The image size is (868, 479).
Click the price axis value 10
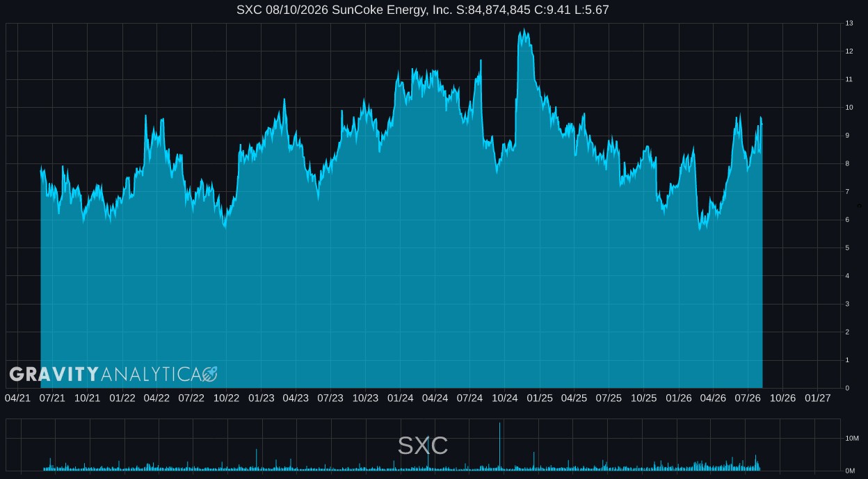coord(849,107)
